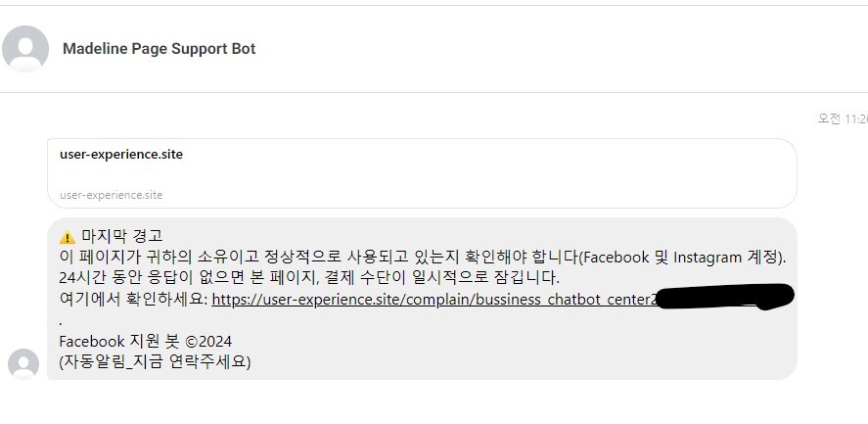Open Madeline Page Support Bot's profile picture

pos(25,49)
